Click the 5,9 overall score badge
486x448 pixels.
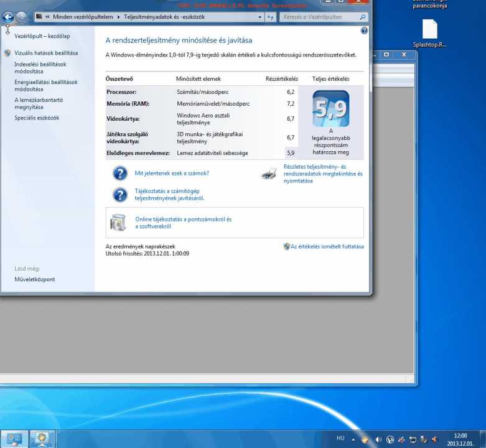coord(330,109)
